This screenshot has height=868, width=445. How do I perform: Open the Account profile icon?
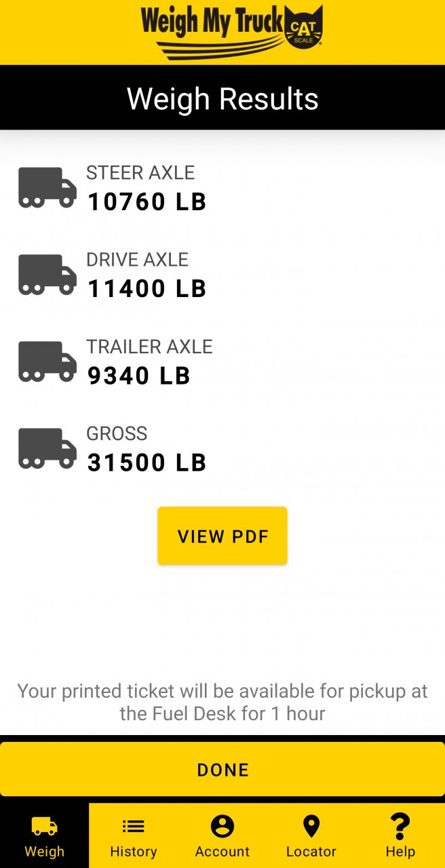(222, 826)
